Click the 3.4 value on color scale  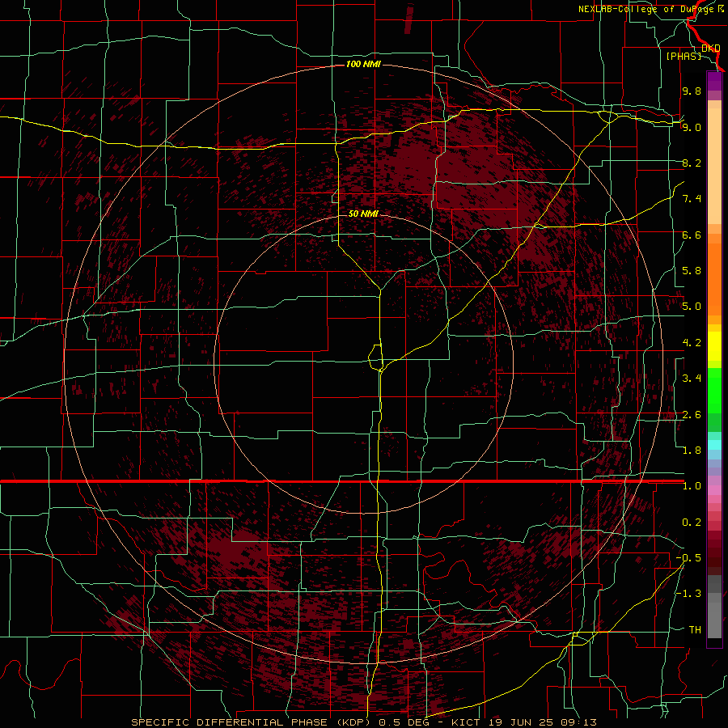[692, 379]
